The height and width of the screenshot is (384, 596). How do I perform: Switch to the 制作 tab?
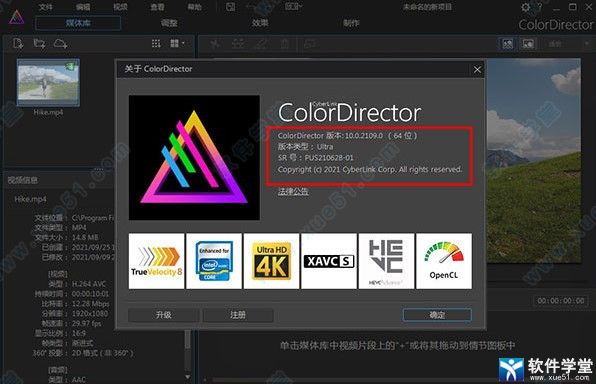click(351, 23)
